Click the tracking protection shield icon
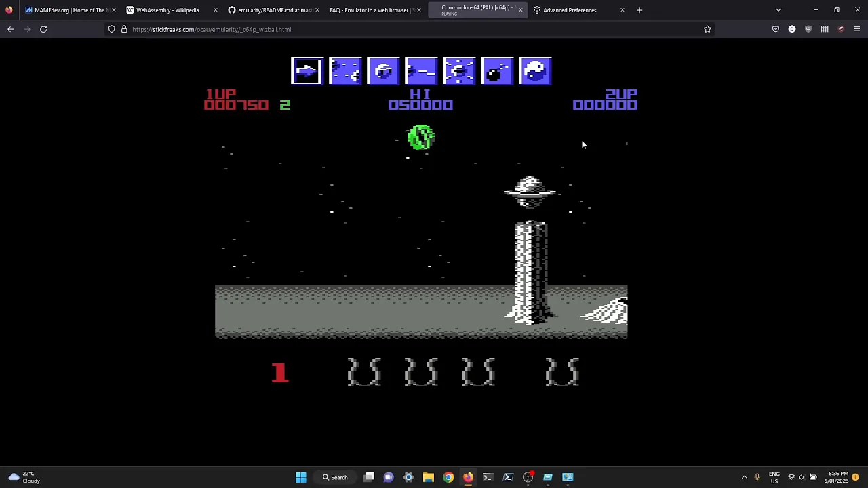This screenshot has width=868, height=488. click(x=112, y=29)
